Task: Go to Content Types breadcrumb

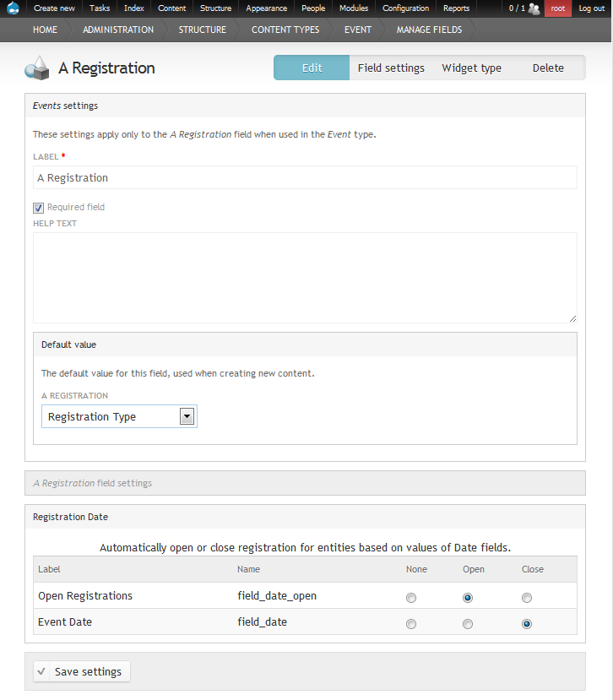Action: pos(285,30)
